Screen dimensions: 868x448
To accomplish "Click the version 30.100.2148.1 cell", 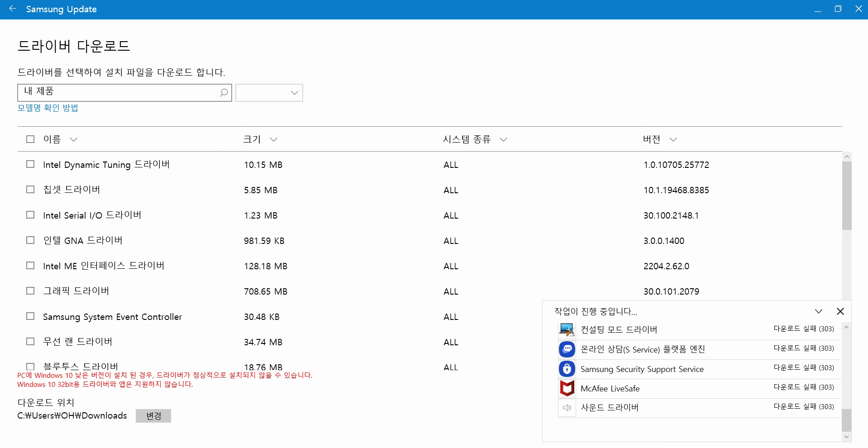I will (x=671, y=215).
